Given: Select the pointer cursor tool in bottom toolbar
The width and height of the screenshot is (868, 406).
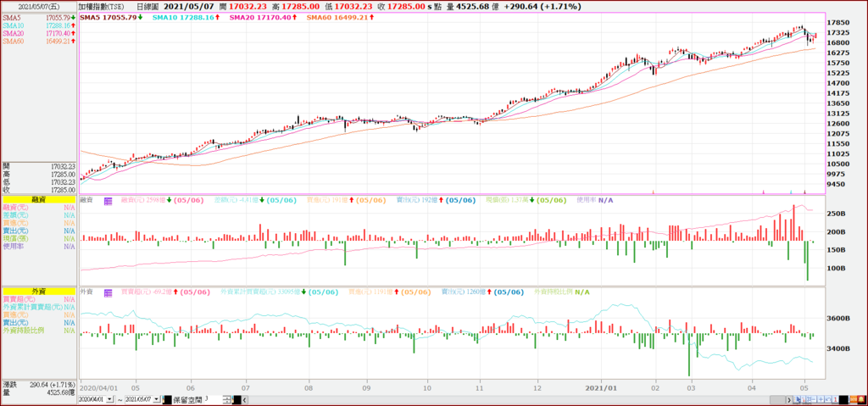Looking at the screenshot, I should click(x=798, y=399).
